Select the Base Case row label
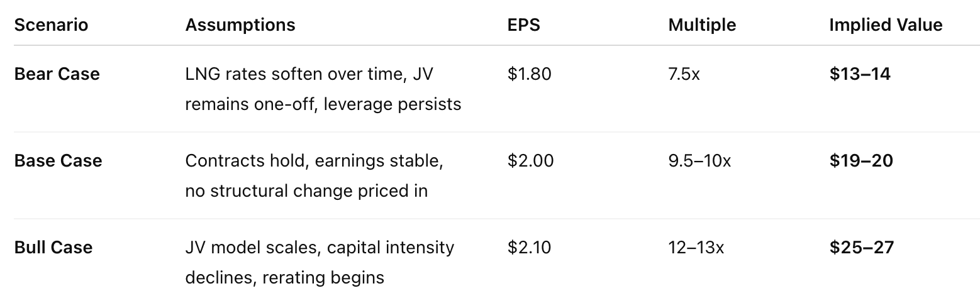980x308 pixels. tap(58, 161)
